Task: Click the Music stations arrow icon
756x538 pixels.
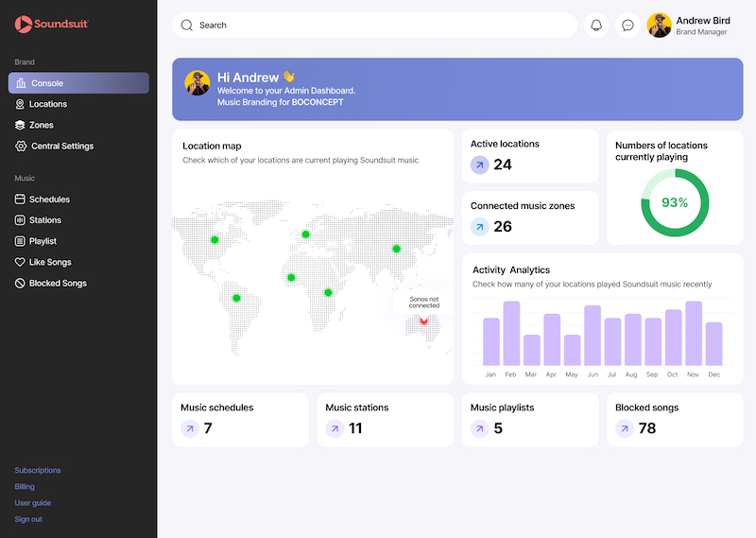Action: pos(335,429)
